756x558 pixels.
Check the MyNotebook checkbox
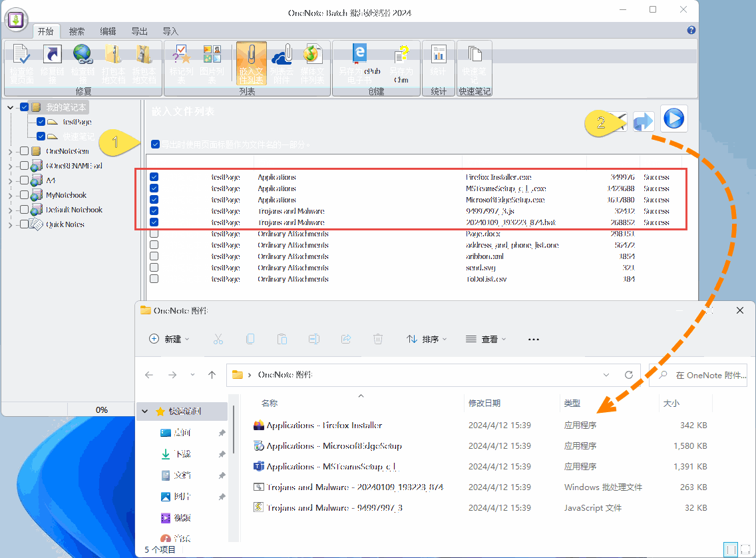pos(24,195)
